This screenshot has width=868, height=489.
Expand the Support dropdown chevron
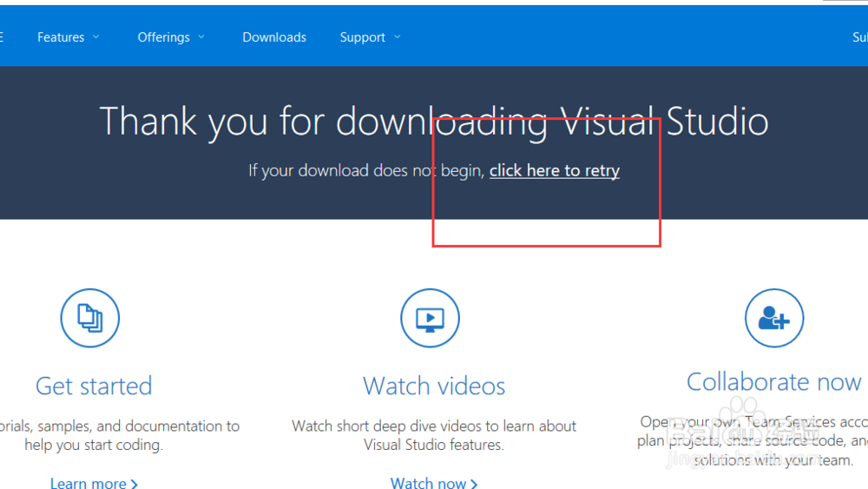point(397,37)
